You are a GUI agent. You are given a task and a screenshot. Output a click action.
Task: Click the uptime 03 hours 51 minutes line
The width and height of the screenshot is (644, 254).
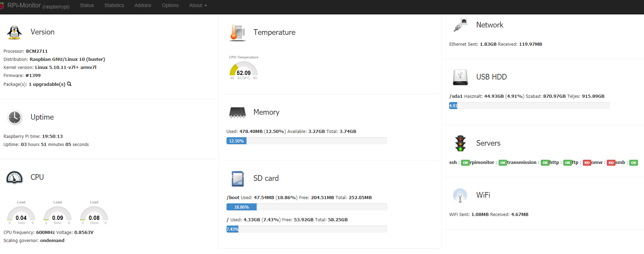click(46, 145)
